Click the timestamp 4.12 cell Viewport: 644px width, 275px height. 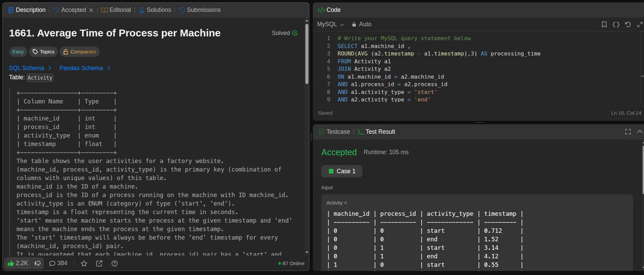(x=492, y=256)
